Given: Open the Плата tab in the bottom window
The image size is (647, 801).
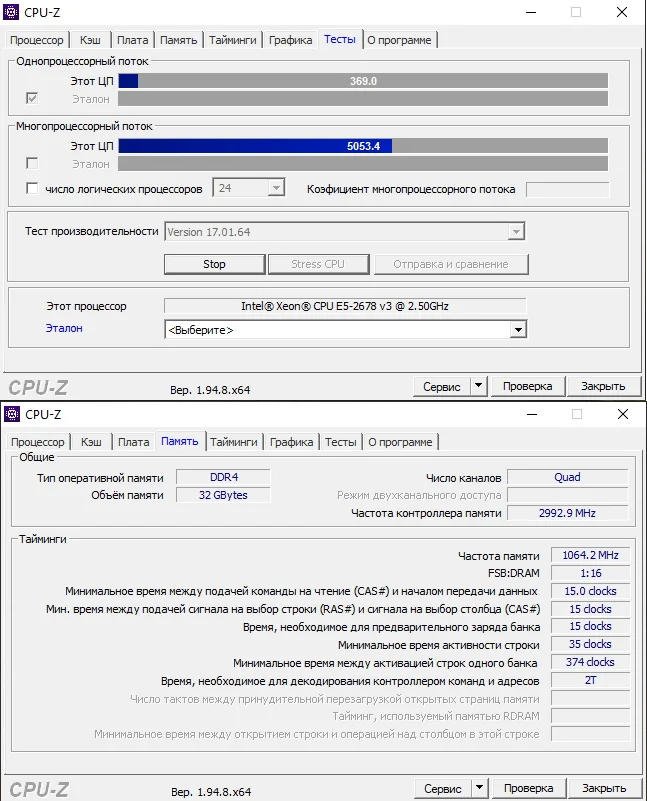Looking at the screenshot, I should 133,442.
